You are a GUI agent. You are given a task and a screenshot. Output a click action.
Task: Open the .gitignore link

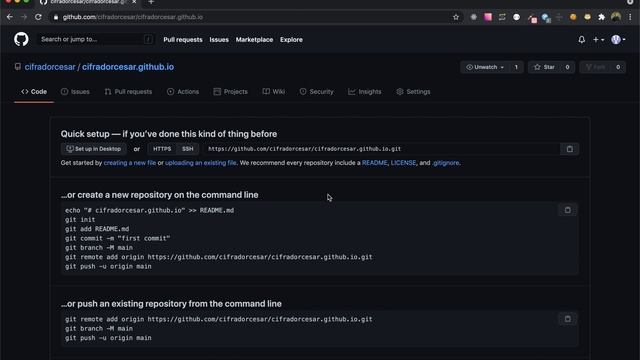(x=446, y=163)
